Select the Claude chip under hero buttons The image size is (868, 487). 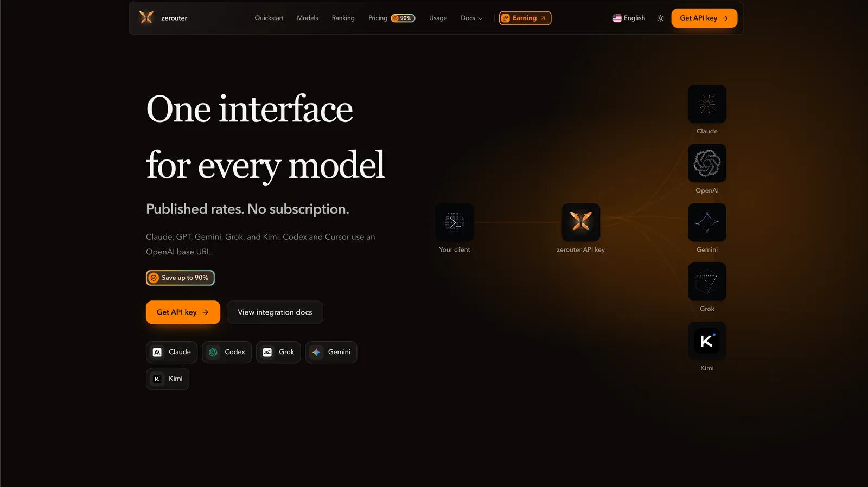pyautogui.click(x=171, y=352)
